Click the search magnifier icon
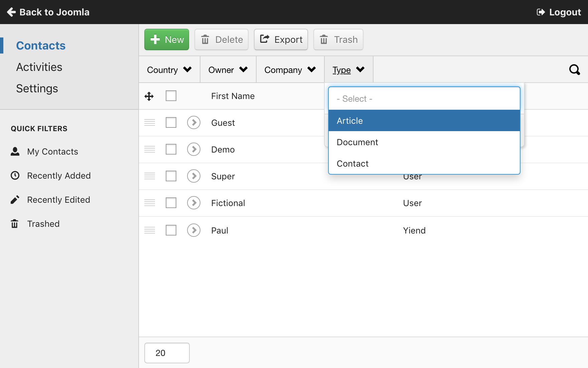Screen dimensions: 588x368 [x=574, y=70]
